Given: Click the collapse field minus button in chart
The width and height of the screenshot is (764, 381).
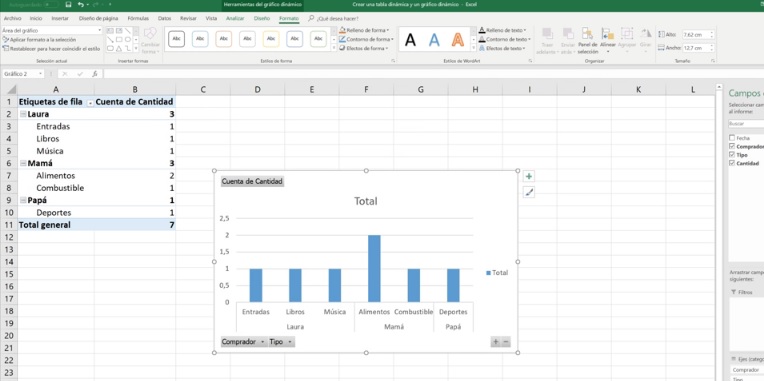Looking at the screenshot, I should tap(506, 342).
